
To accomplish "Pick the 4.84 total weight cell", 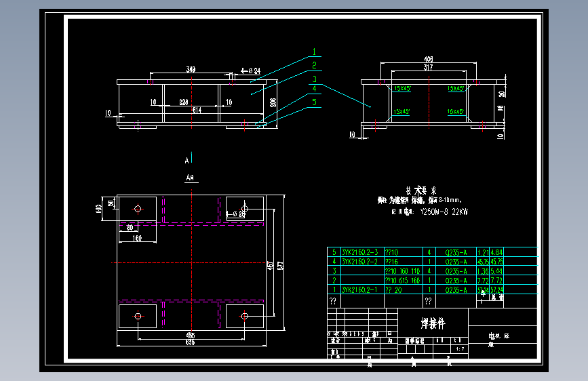I will click(x=497, y=252).
